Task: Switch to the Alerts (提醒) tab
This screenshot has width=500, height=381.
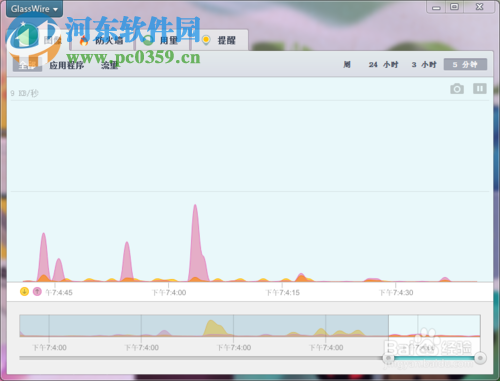Action: 219,40
